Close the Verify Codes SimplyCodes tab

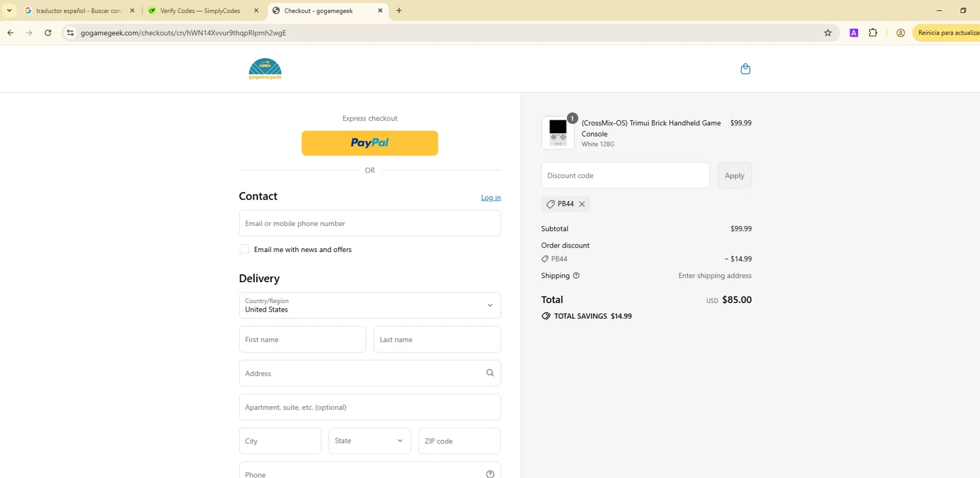pyautogui.click(x=256, y=10)
